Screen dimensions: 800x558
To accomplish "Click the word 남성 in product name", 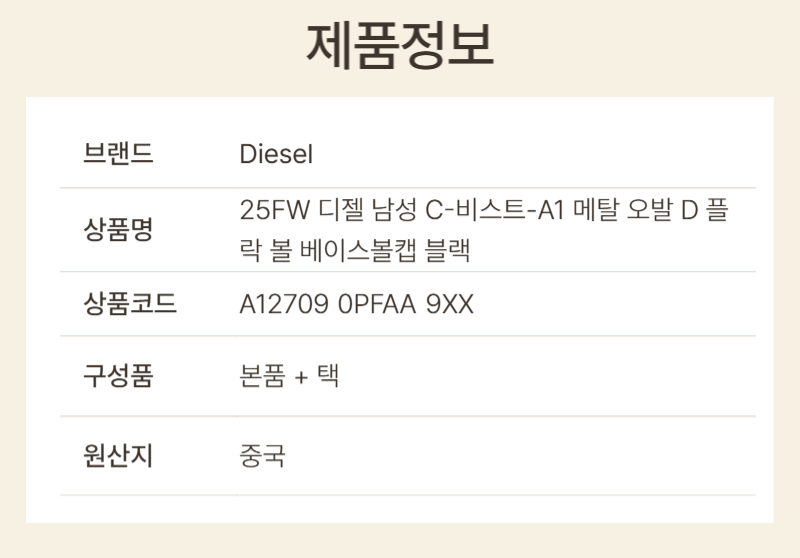I will pyautogui.click(x=393, y=211).
